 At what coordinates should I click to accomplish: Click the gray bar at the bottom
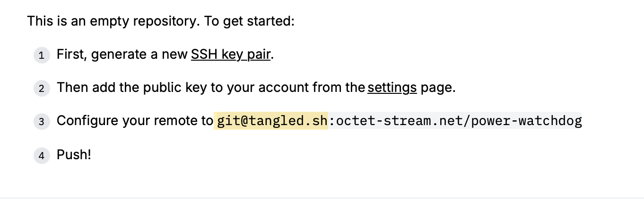(322, 197)
